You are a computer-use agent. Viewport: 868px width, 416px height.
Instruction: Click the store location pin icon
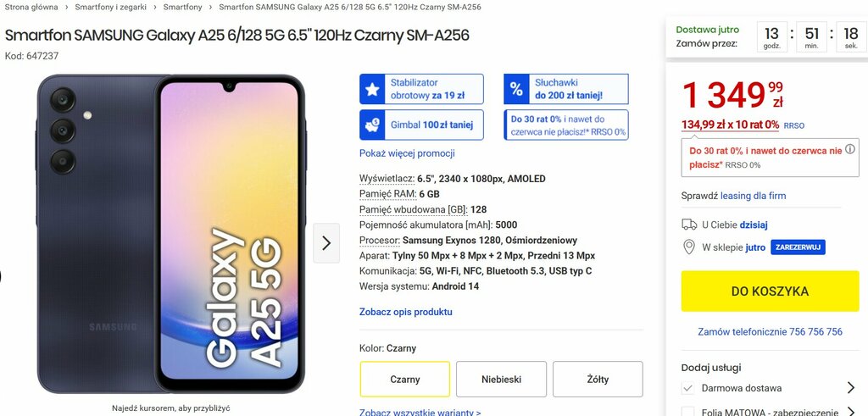point(688,247)
